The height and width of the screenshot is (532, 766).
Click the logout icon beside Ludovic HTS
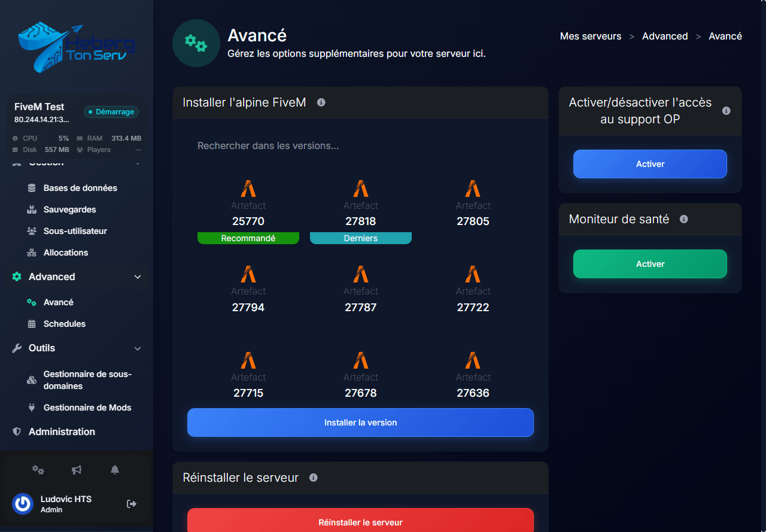(132, 504)
